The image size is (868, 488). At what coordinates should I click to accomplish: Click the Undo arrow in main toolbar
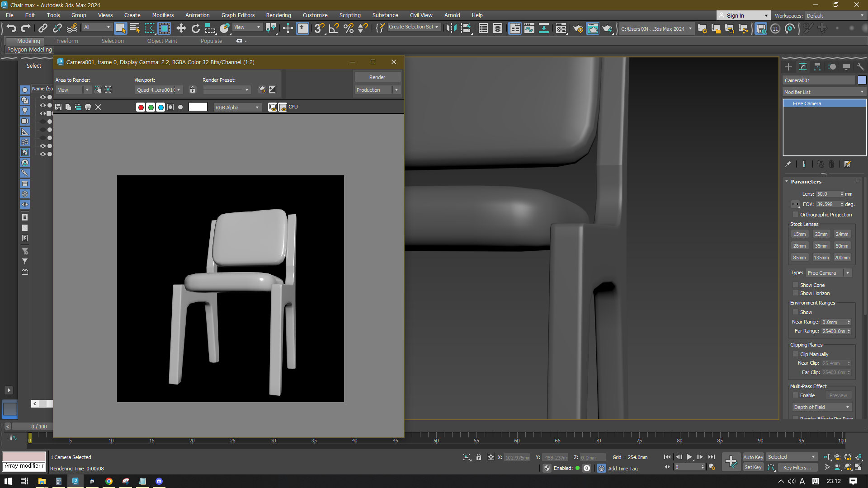pos(11,28)
